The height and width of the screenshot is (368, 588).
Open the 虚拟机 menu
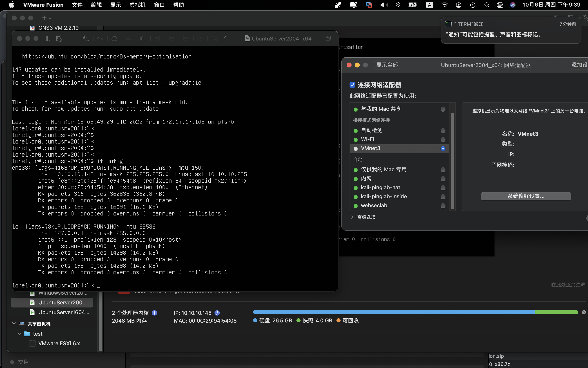pos(138,5)
